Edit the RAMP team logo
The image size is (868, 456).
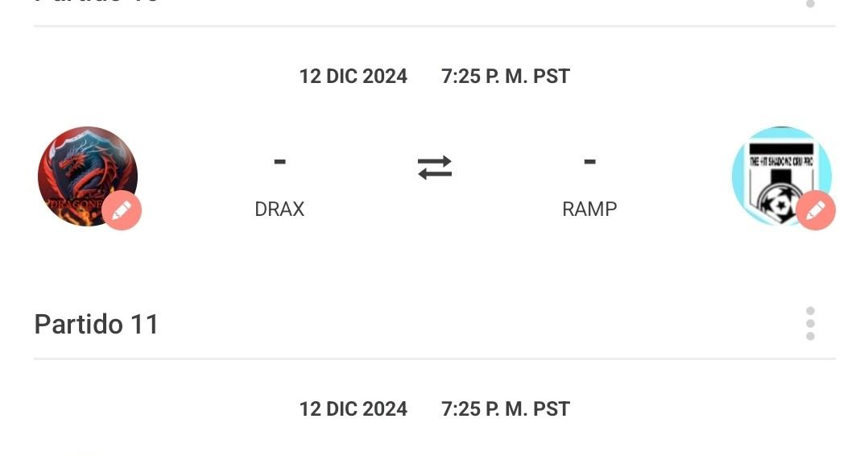[816, 211]
